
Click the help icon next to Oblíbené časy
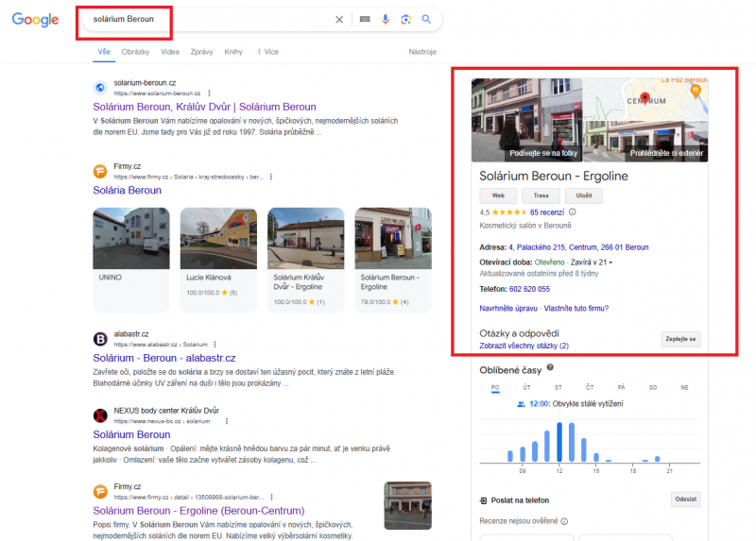[550, 367]
